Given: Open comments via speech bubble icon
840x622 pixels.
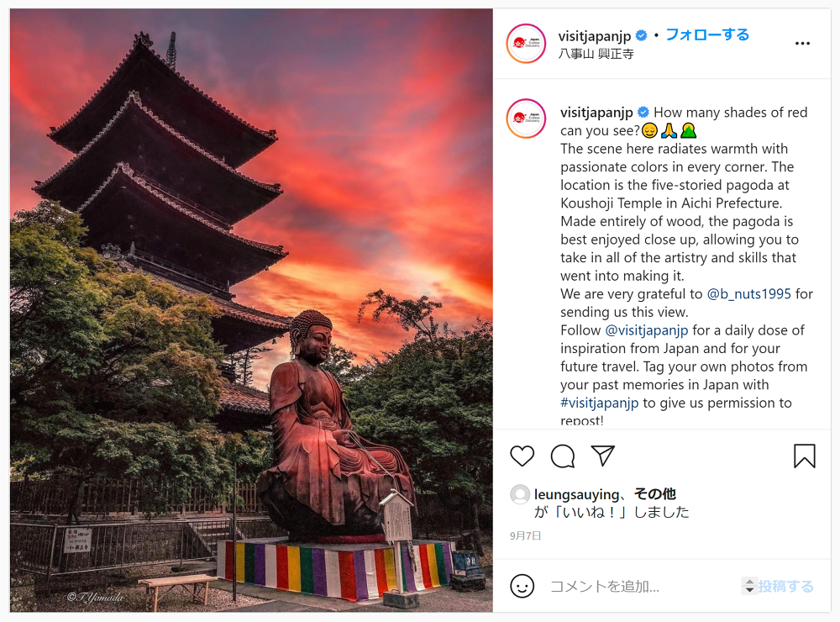Looking at the screenshot, I should [563, 456].
